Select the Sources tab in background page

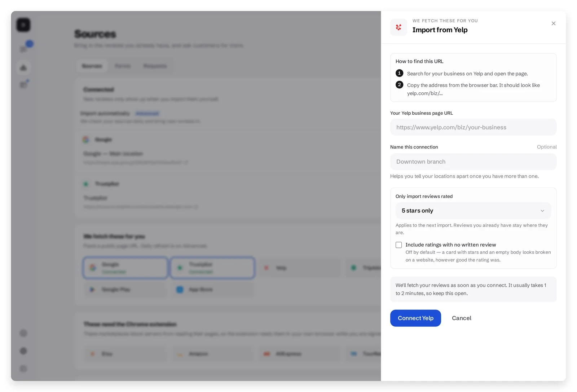[x=92, y=66]
